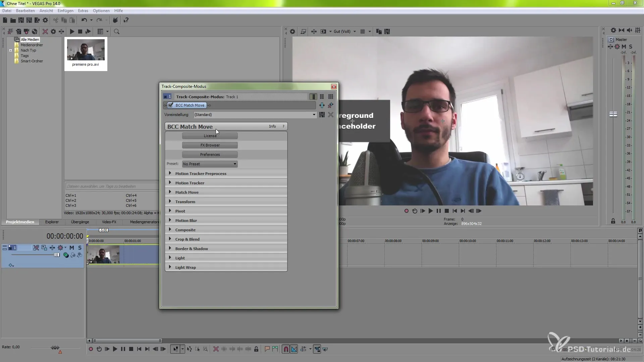The height and width of the screenshot is (362, 644).
Task: Click the License button
Action: pos(210,136)
